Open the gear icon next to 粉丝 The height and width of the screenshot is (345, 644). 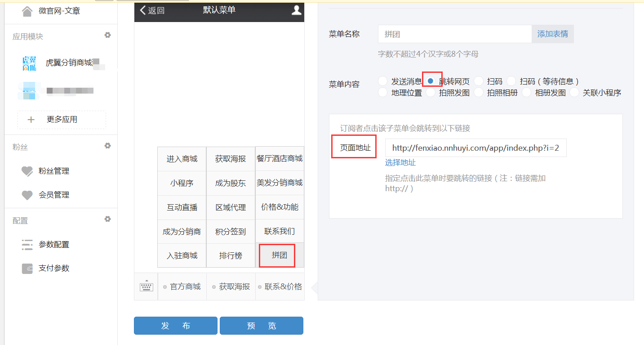pos(107,146)
